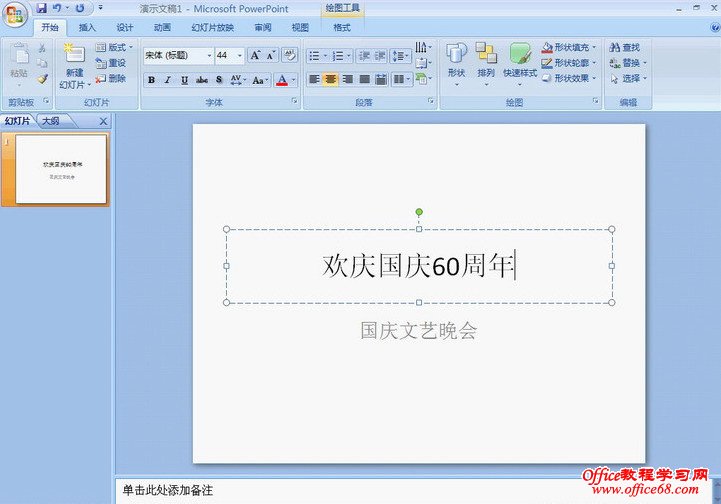Open the Select (选择) menu

coord(628,79)
